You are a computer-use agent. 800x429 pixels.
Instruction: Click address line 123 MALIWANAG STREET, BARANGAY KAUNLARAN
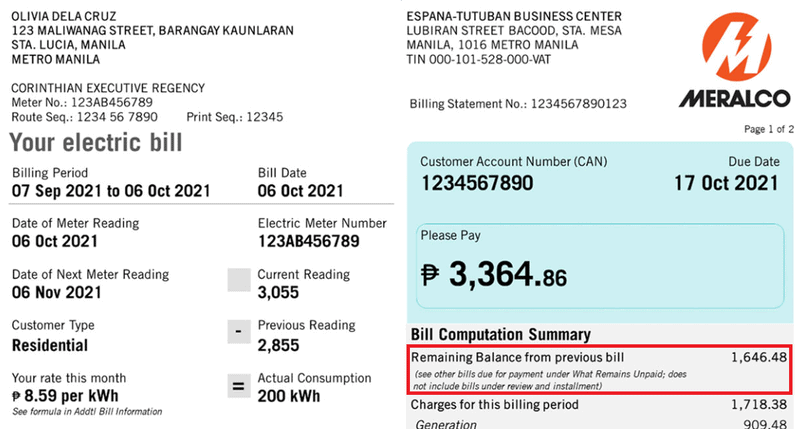pos(153,31)
